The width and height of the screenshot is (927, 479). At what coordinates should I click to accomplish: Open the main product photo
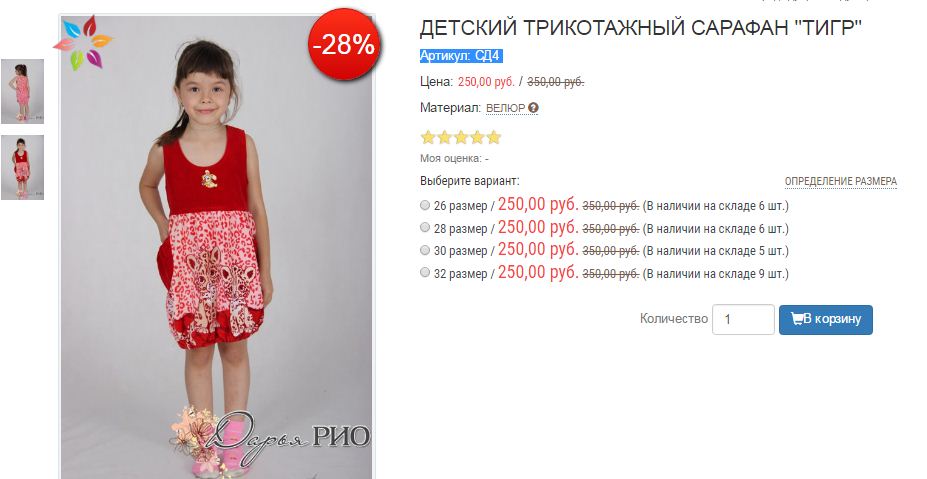click(217, 247)
